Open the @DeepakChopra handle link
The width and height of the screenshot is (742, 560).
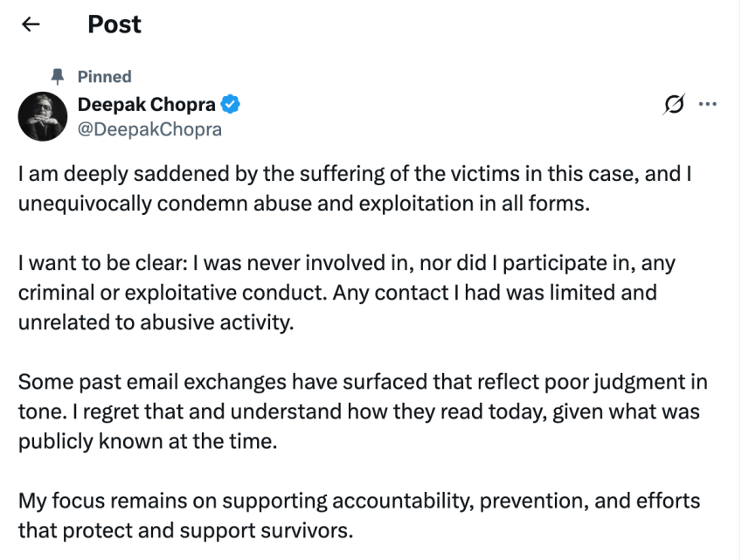(149, 129)
